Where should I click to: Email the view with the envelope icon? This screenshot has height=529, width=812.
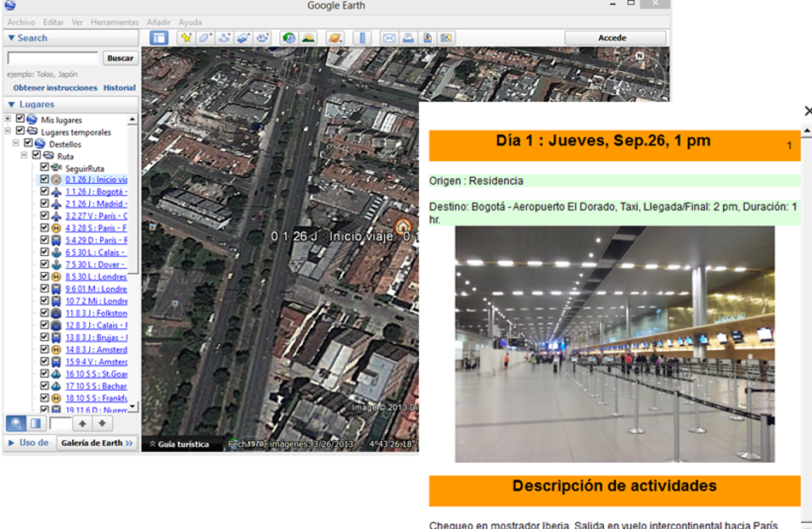389,38
